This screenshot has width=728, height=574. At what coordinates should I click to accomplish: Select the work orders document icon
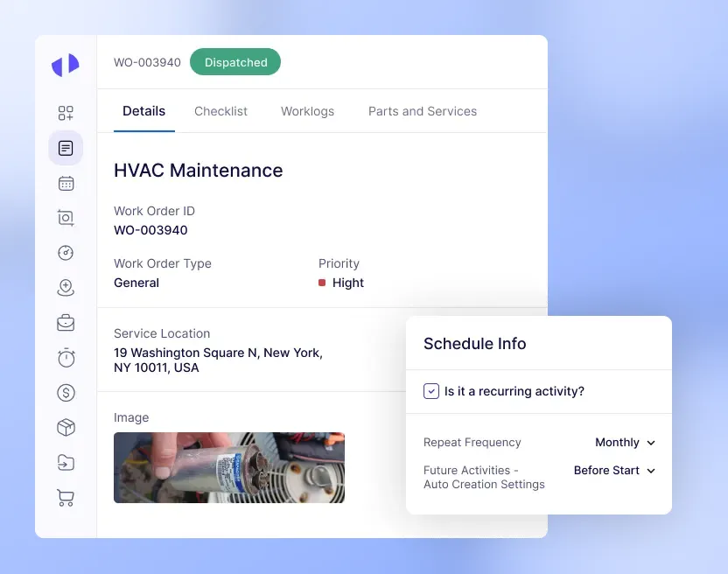(66, 148)
